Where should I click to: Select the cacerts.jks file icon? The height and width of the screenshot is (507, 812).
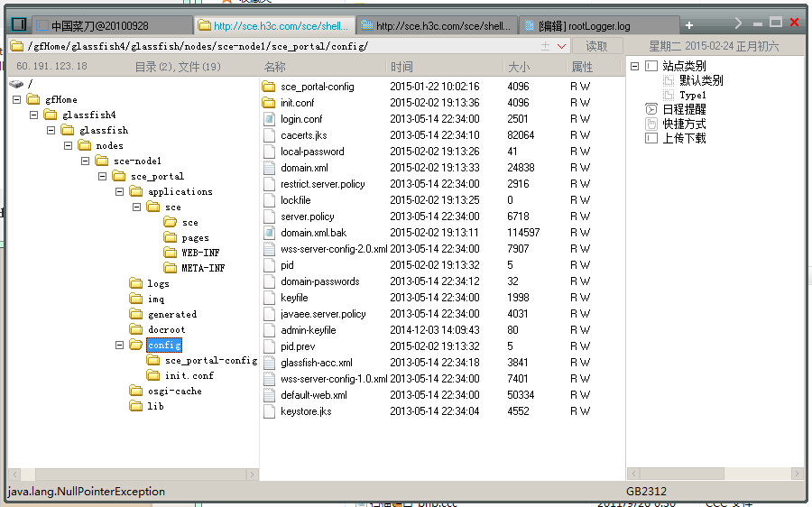pos(269,135)
